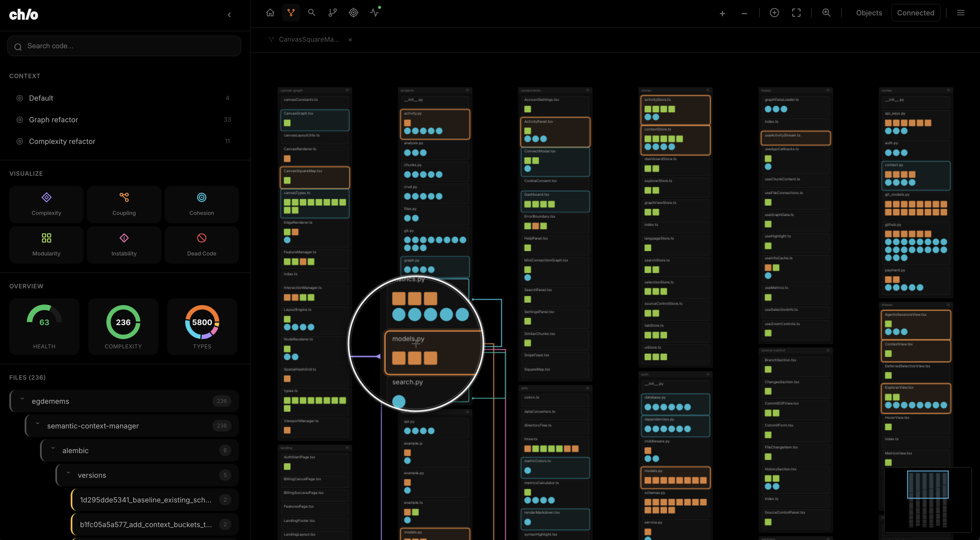This screenshot has width=980, height=540.
Task: Toggle the Connected mode button
Action: [x=915, y=13]
